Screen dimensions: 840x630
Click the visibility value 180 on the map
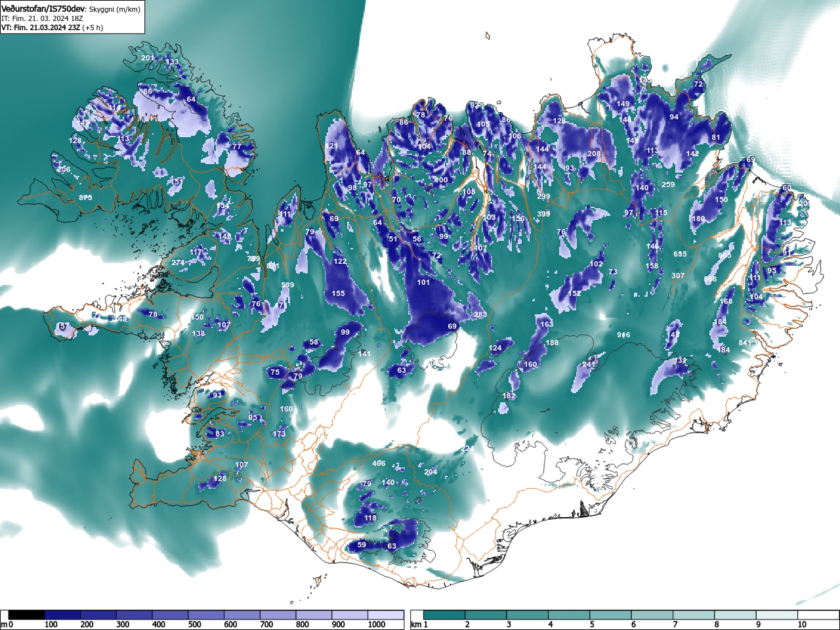pyautogui.click(x=698, y=219)
